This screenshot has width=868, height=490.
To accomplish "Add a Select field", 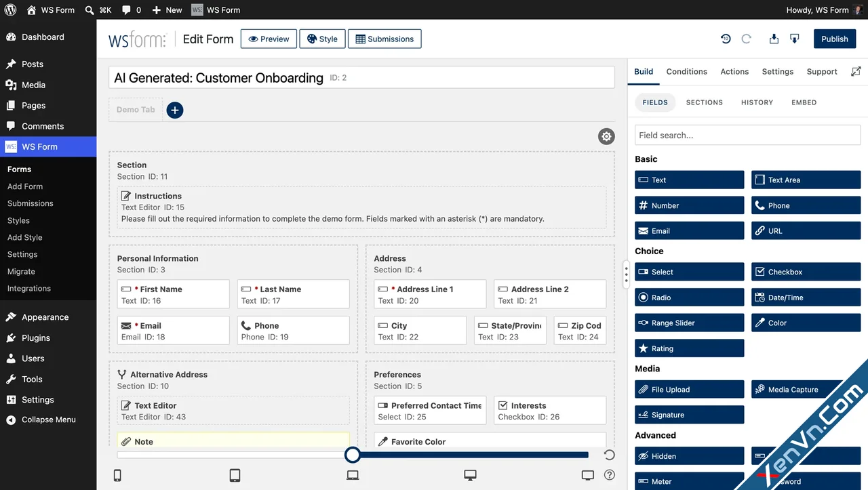I will pos(689,272).
